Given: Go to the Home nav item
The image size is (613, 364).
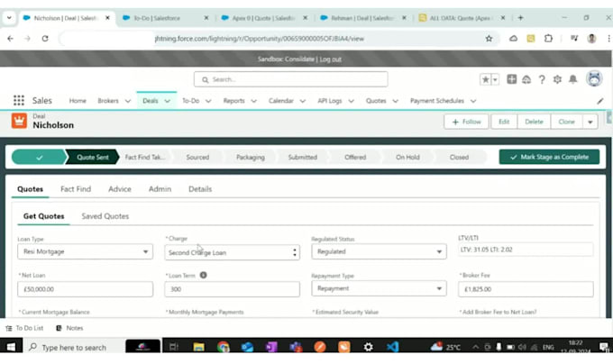Looking at the screenshot, I should point(78,101).
